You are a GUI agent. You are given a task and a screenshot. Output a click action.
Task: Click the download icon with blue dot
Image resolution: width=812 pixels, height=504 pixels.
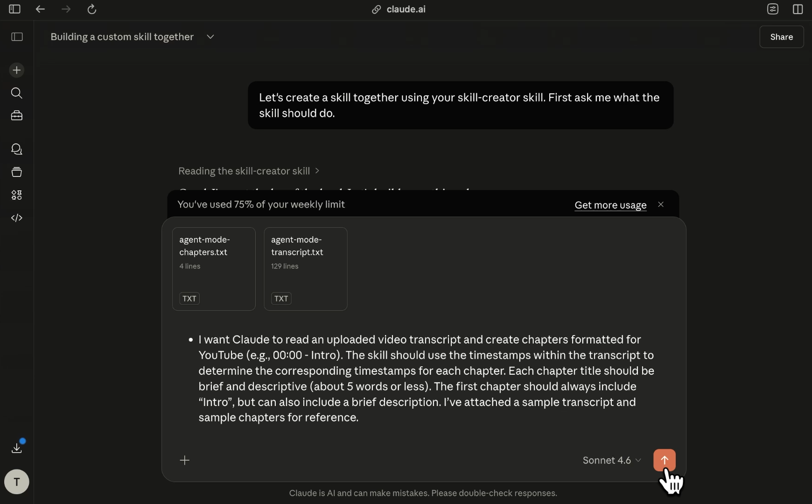[x=17, y=448]
